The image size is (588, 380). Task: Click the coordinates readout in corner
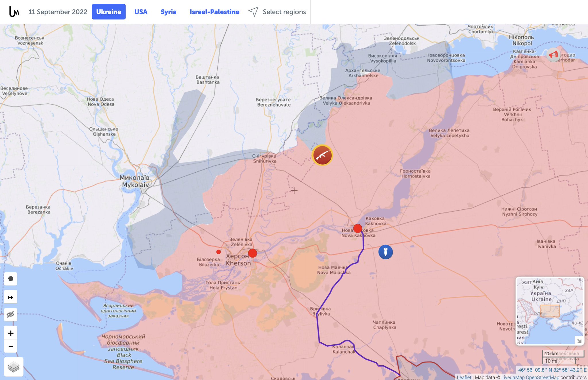pyautogui.click(x=552, y=370)
